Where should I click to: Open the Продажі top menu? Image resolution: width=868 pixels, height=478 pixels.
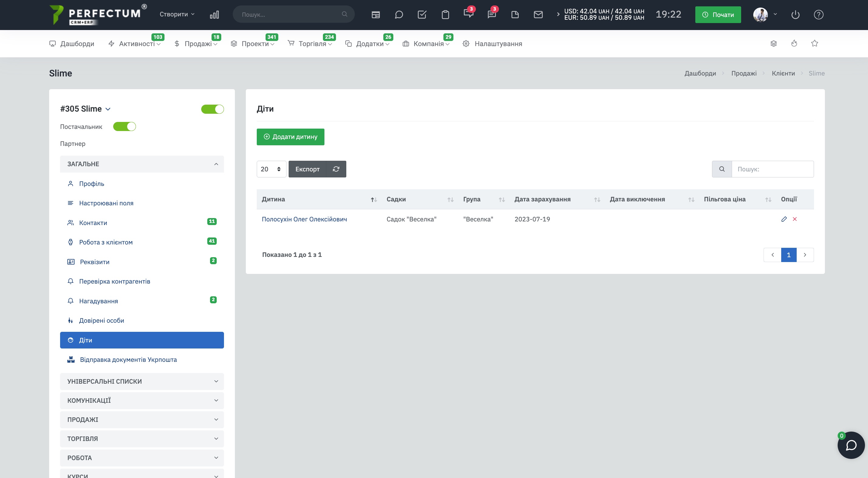196,44
